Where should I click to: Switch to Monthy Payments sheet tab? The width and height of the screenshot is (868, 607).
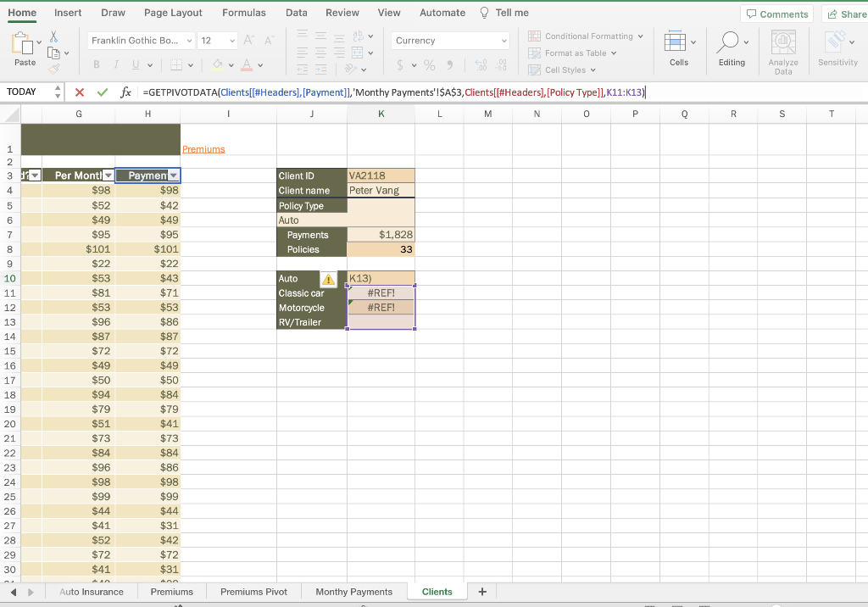(353, 592)
